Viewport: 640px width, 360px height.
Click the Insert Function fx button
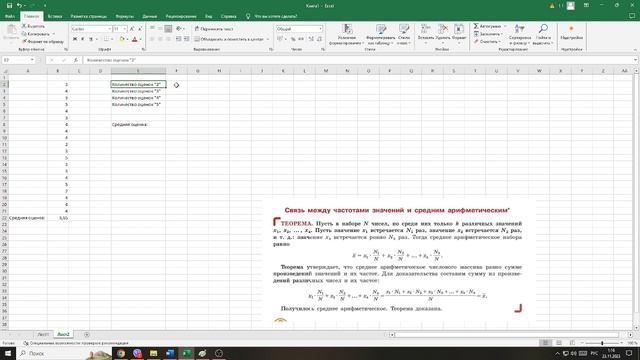coord(76,60)
